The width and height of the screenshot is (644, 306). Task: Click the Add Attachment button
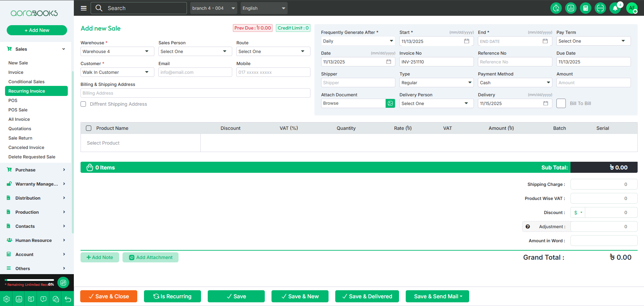coord(150,257)
